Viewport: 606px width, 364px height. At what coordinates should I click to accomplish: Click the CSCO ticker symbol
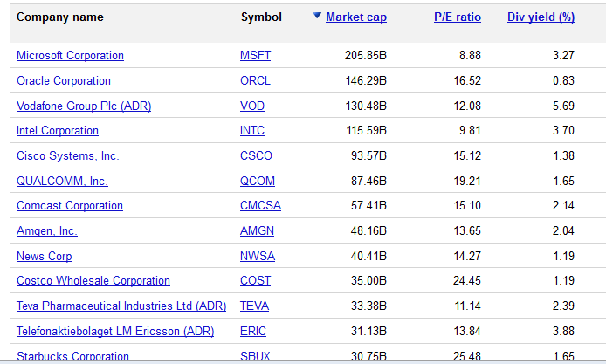pos(256,155)
